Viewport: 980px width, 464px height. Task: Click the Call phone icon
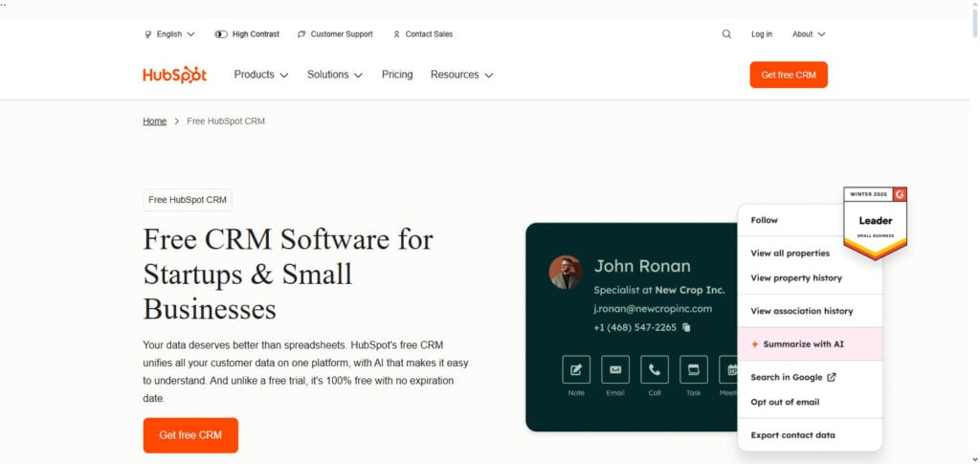pos(655,369)
